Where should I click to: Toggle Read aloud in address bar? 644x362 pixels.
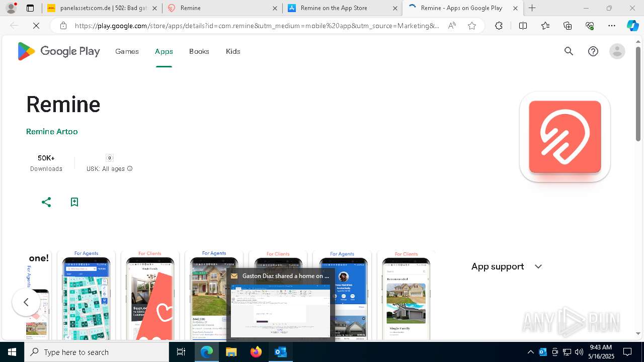coord(452,26)
